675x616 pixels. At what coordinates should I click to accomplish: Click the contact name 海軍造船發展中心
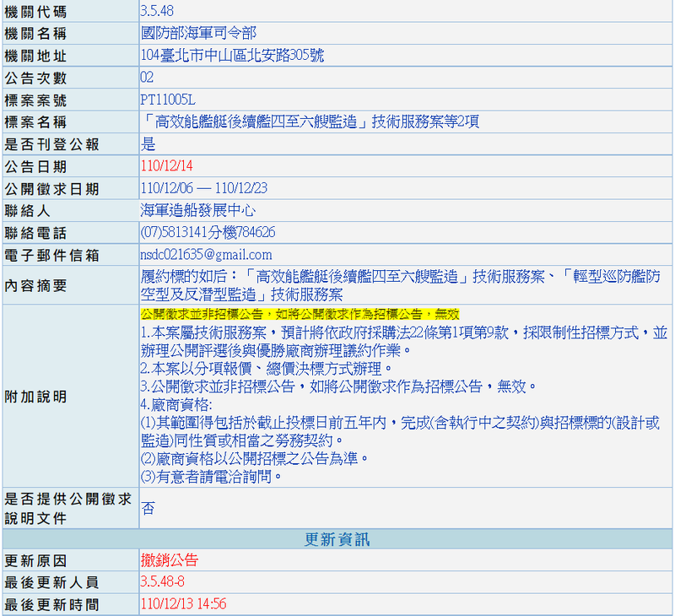(198, 210)
